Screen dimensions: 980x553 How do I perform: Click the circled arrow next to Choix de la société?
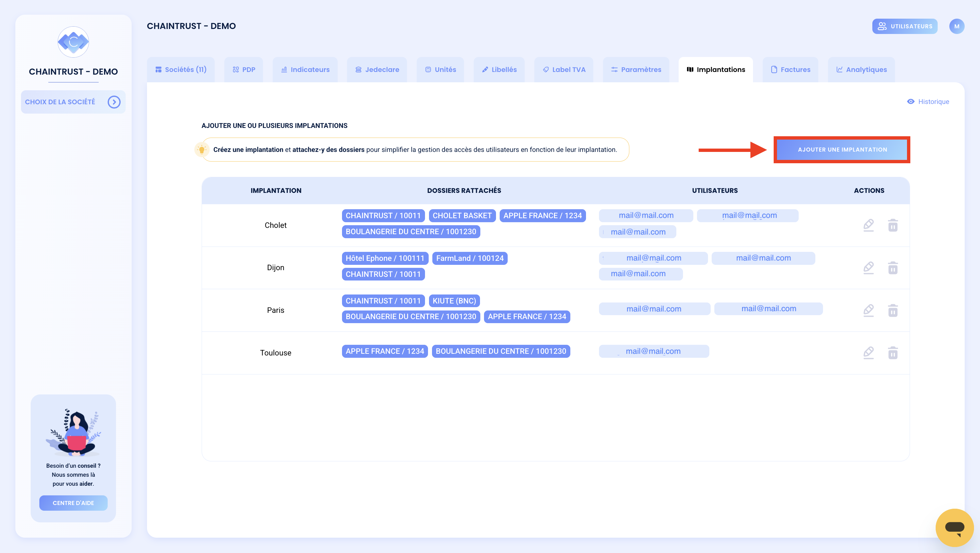click(114, 102)
